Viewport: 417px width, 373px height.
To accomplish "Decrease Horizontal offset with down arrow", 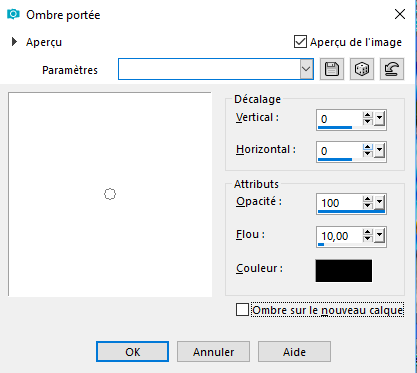I will (368, 154).
